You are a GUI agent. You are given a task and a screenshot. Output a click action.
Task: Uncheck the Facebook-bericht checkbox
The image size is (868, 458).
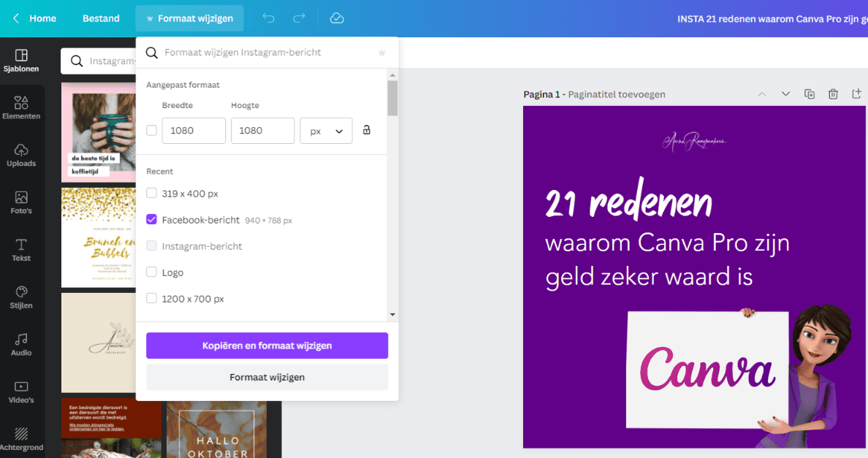tap(152, 220)
